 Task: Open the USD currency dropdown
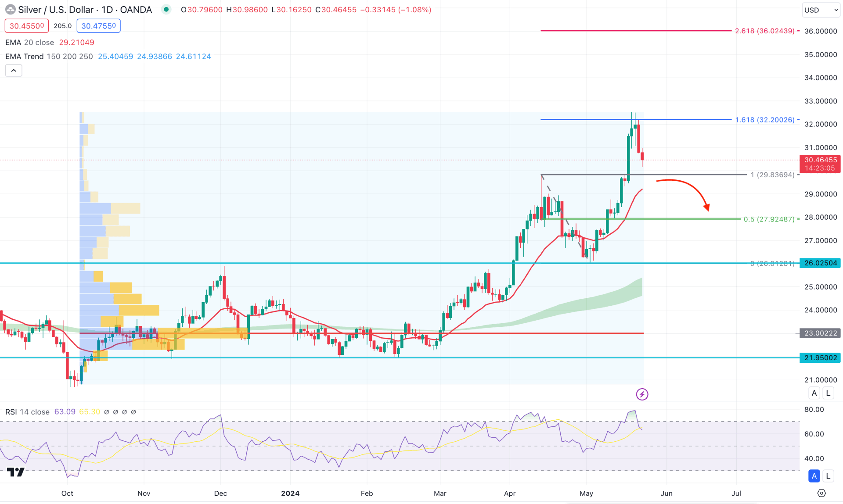pos(821,10)
